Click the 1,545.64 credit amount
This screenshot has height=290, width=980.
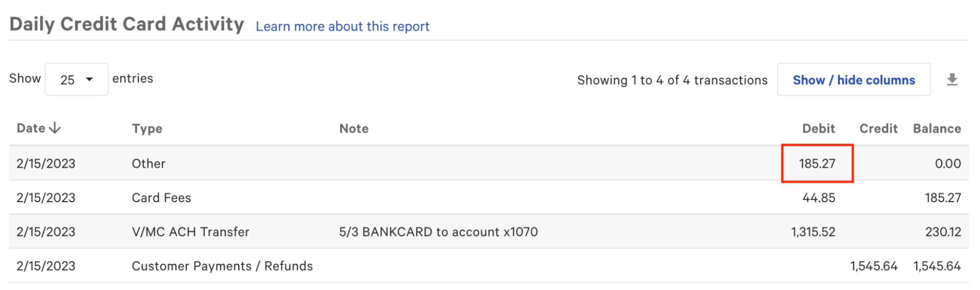[x=874, y=266]
